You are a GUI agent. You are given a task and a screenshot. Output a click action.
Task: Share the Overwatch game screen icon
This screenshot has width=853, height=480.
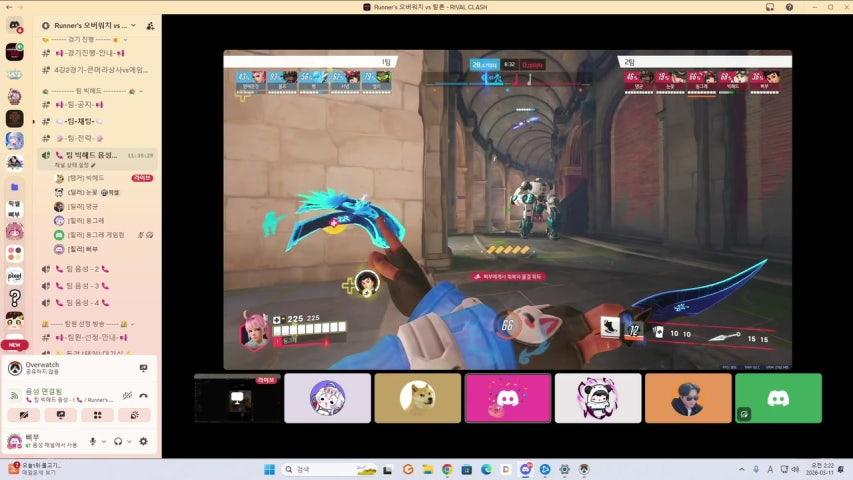[x=144, y=368]
